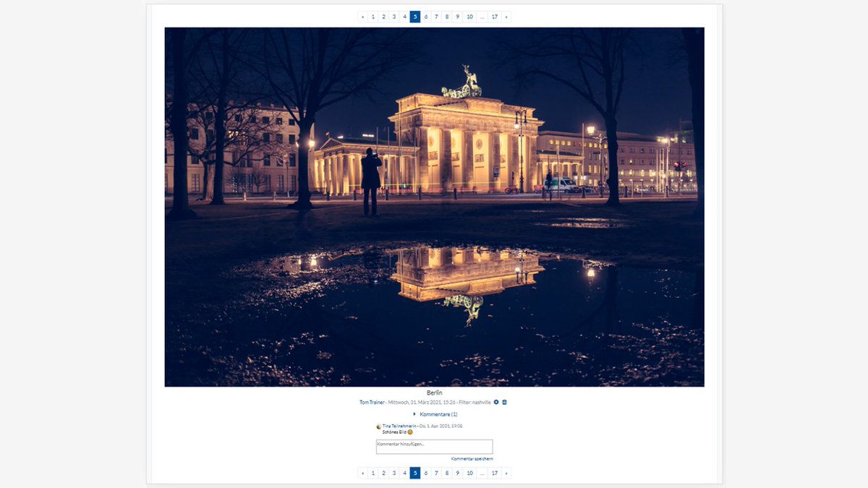Viewport: 868px width, 488px height.
Task: Select page 6 in the bottom pagination
Action: 426,473
